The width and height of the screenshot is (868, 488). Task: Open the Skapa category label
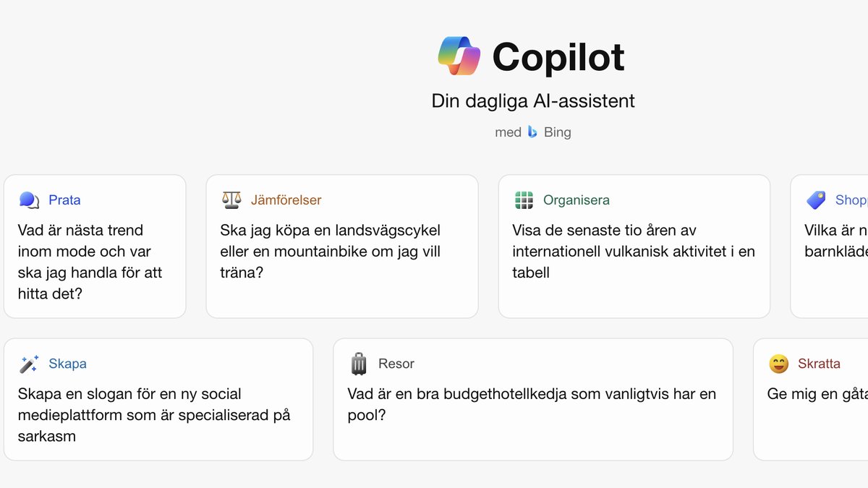67,364
